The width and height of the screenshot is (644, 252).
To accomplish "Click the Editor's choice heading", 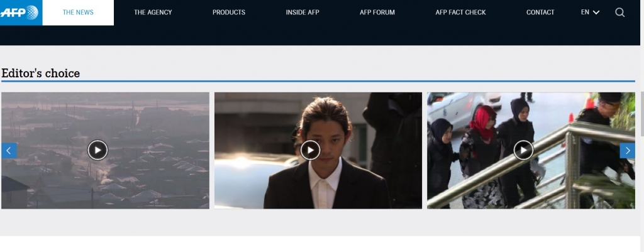I will pos(41,74).
